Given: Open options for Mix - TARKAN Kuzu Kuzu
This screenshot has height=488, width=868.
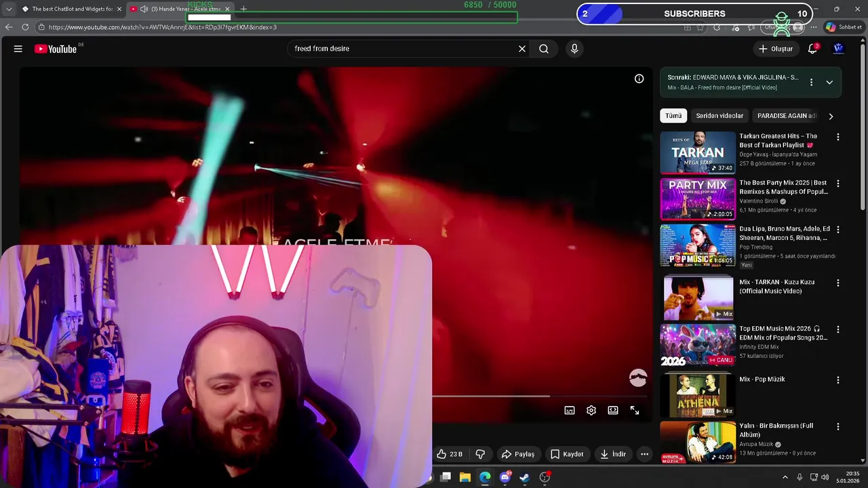Looking at the screenshot, I should pyautogui.click(x=838, y=283).
